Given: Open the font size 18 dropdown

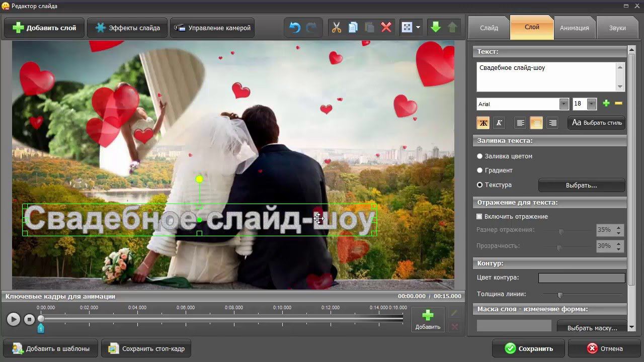Looking at the screenshot, I should tap(592, 104).
